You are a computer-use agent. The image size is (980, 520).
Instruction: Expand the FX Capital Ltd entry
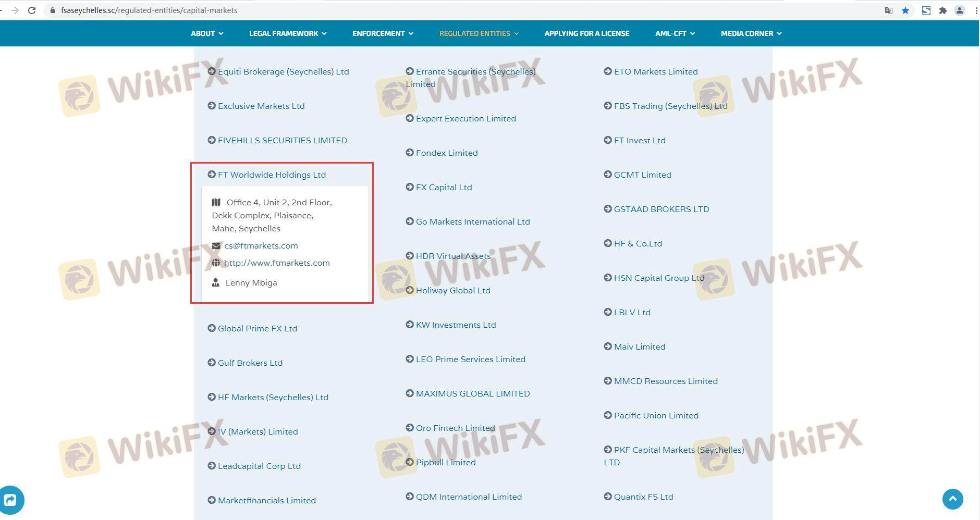(443, 187)
